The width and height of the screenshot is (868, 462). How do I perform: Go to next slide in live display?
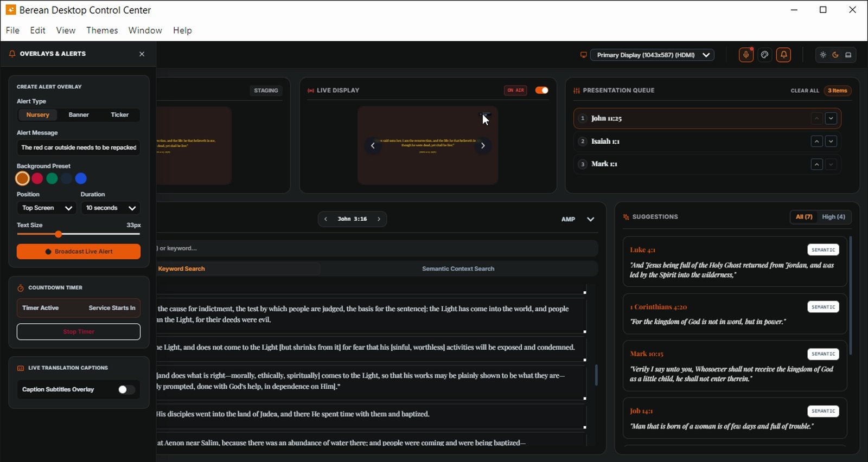coord(483,145)
